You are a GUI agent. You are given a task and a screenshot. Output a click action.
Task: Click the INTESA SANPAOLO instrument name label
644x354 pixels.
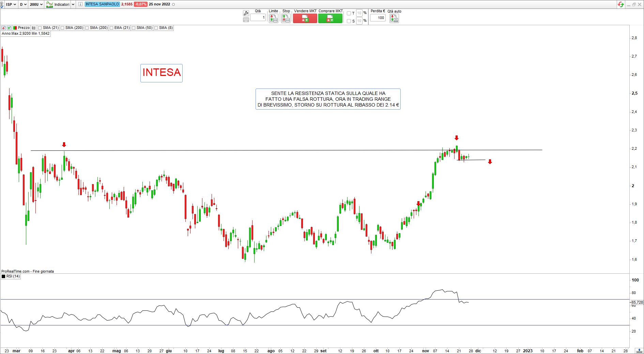pyautogui.click(x=102, y=4)
